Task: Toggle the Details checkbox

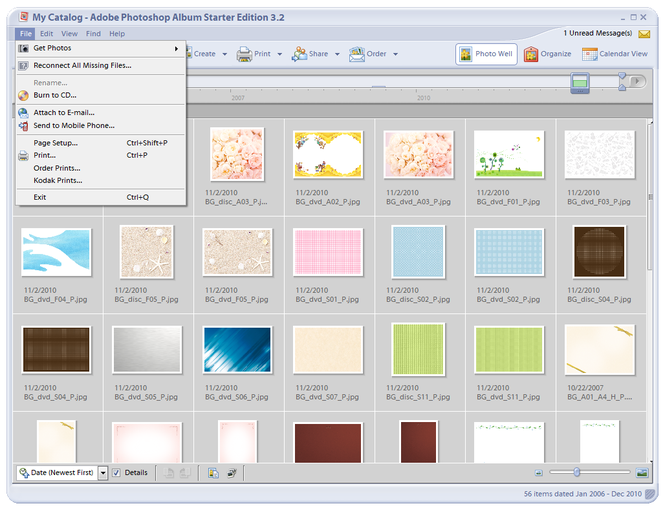Action: 116,473
